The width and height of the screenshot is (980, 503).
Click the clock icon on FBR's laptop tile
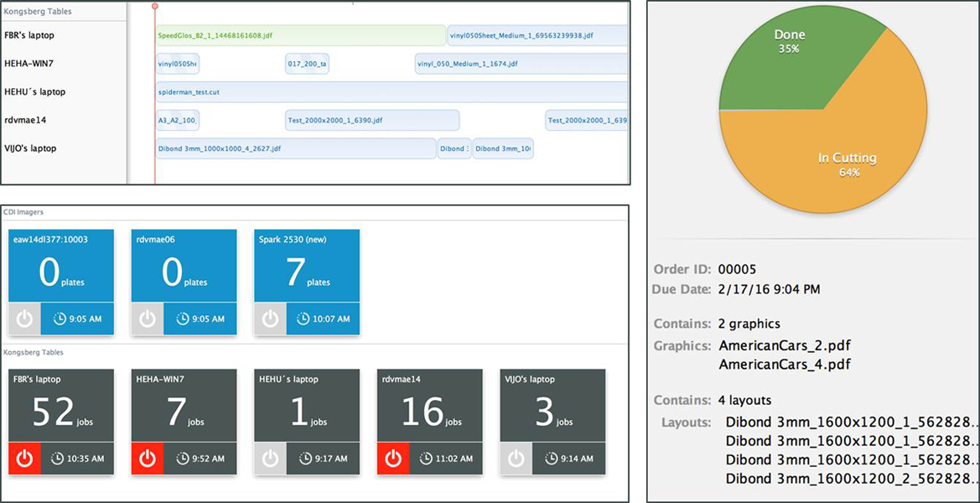pyautogui.click(x=76, y=459)
